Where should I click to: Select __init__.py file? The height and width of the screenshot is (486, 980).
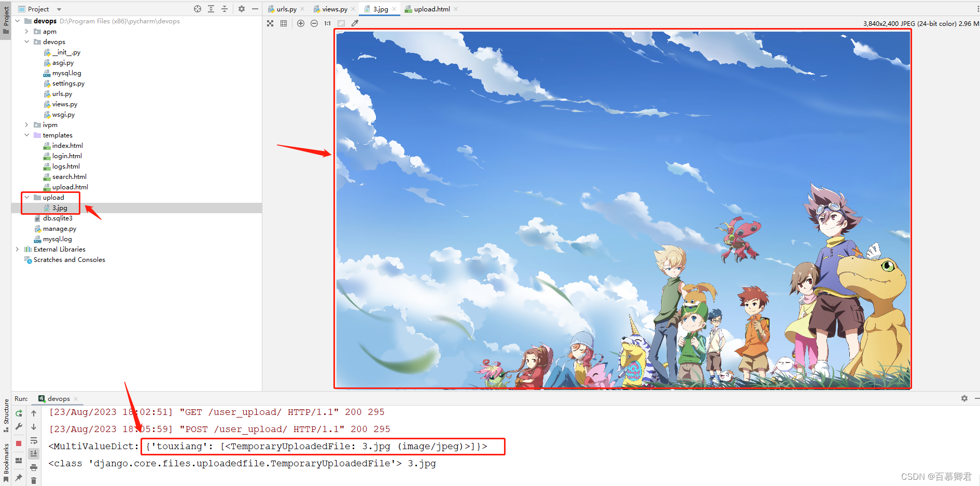click(x=66, y=52)
